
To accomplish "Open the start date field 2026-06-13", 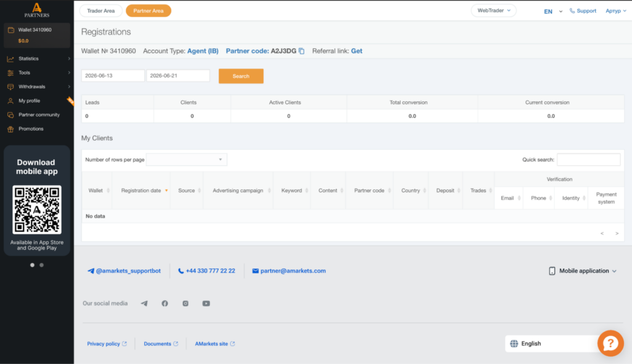I will pyautogui.click(x=113, y=76).
